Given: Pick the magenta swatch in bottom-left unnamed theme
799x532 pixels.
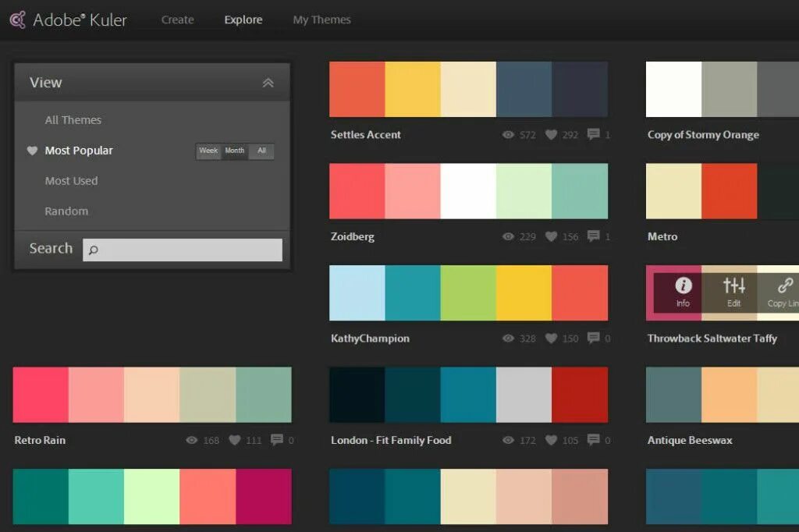Looking at the screenshot, I should (x=264, y=496).
